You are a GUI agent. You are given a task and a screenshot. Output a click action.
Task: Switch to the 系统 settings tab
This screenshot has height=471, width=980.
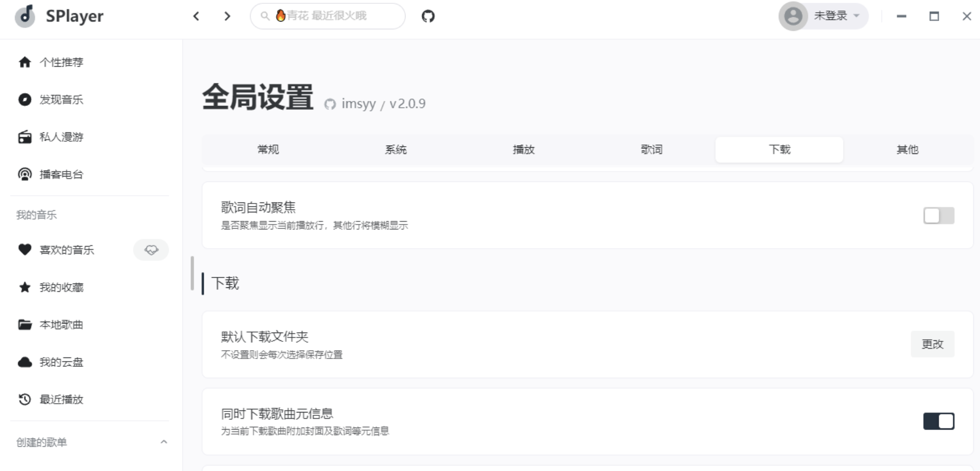tap(396, 149)
